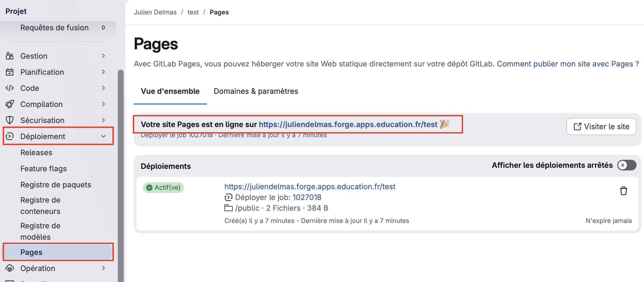Click the Compilation rocket icon
The height and width of the screenshot is (282, 644).
pos(10,104)
